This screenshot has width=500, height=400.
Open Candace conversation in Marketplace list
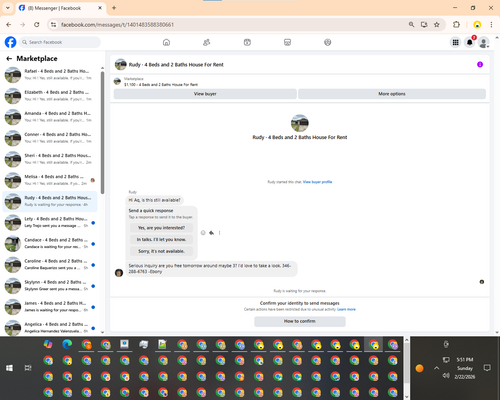(x=50, y=243)
